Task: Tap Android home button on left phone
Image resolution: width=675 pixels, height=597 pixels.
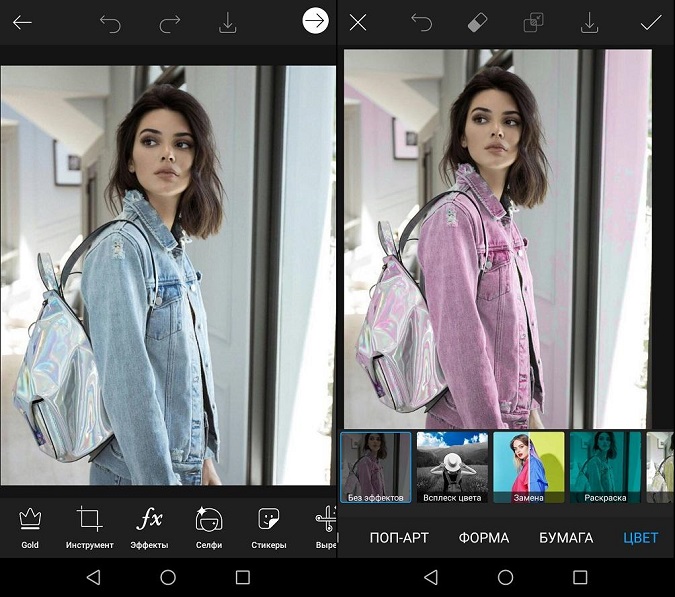Action: [x=168, y=577]
